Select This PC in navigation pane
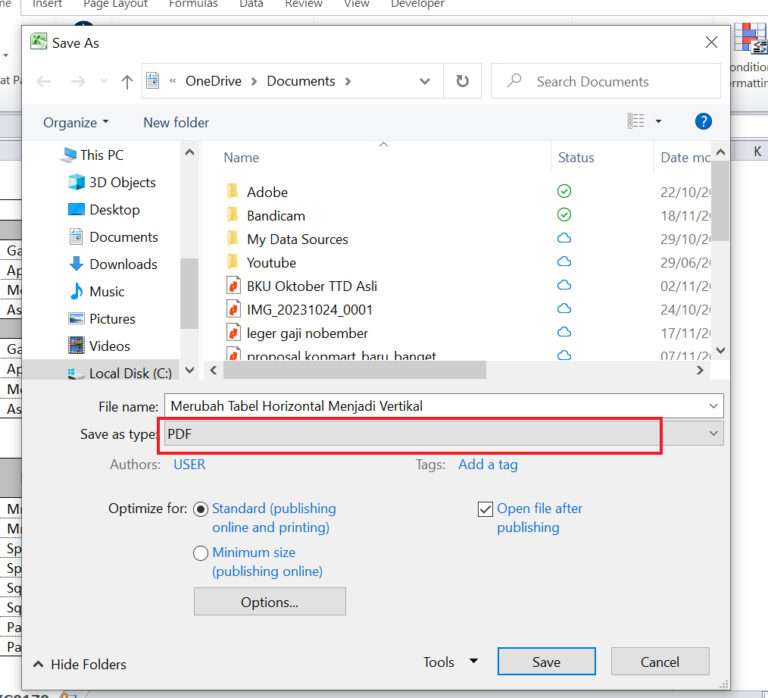The image size is (768, 698). pos(101,155)
